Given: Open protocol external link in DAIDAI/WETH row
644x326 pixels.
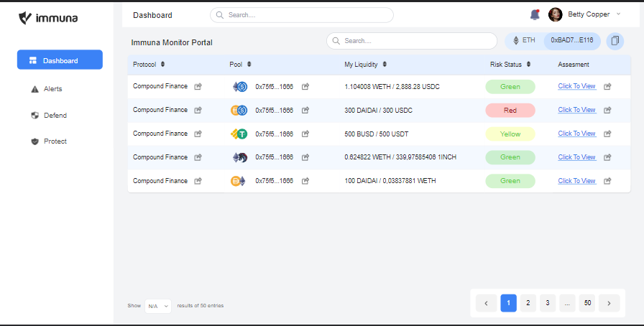Looking at the screenshot, I should (x=198, y=181).
